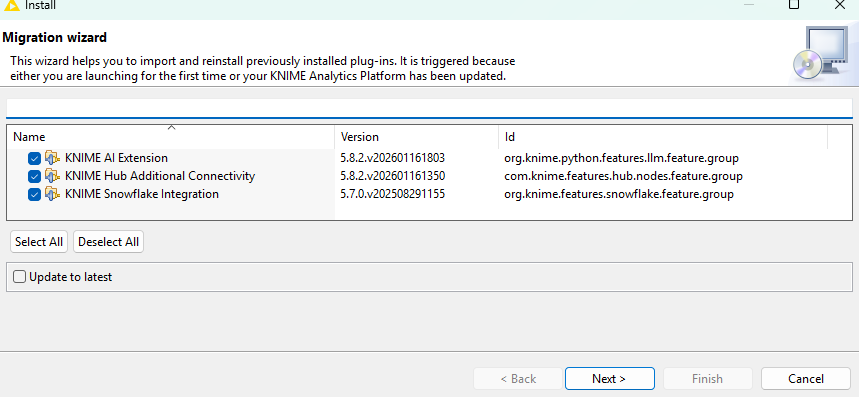Click the KNIME Hub Additional Connectivity plug-in icon
Image resolution: width=859 pixels, height=397 pixels.
pos(53,176)
